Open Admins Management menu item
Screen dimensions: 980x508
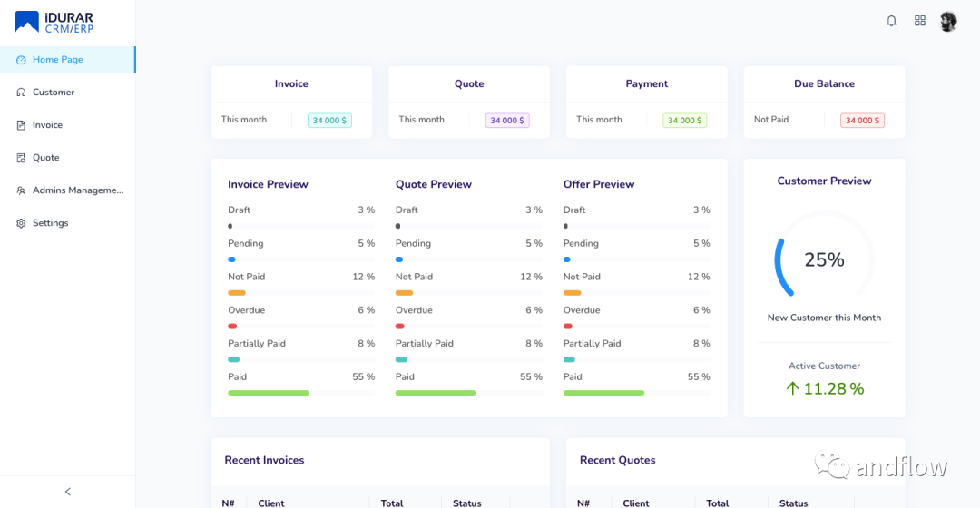click(77, 190)
